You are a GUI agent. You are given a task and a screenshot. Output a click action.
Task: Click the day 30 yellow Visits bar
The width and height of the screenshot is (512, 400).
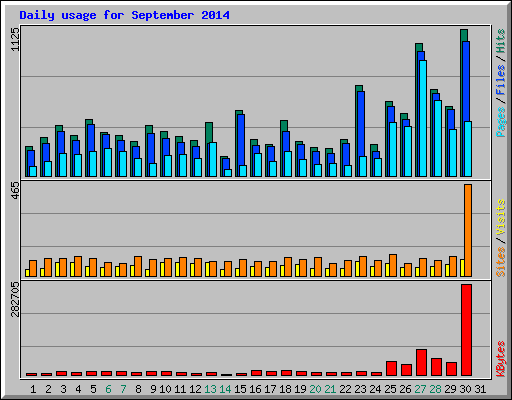tap(462, 268)
